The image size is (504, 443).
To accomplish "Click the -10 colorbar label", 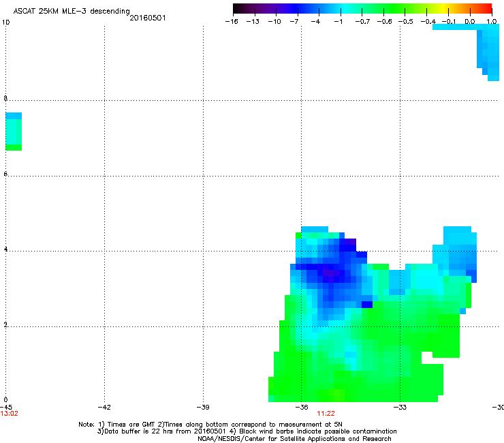I will coord(274,22).
